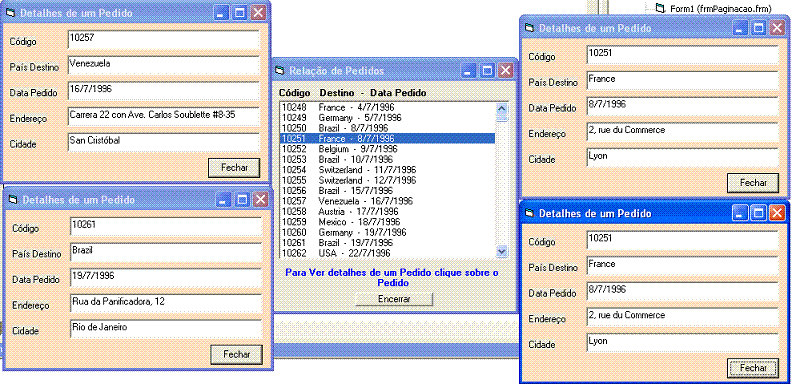Open title bar form icon of inactive 10251 window
The width and height of the screenshot is (792, 384).
click(x=529, y=28)
